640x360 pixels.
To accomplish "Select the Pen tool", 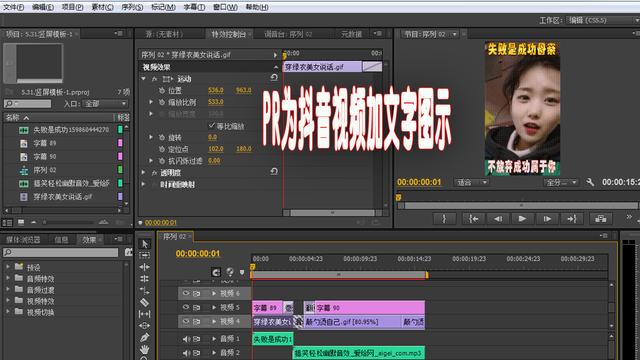I will (144, 338).
